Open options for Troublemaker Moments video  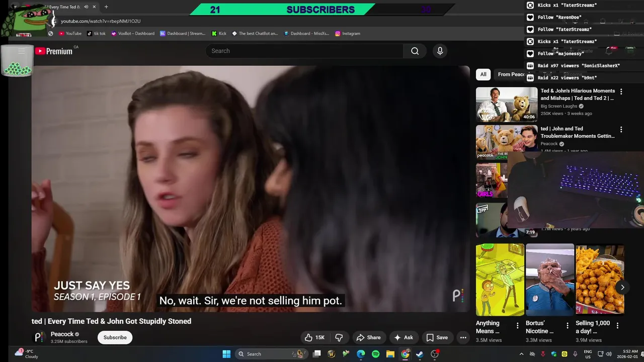(x=621, y=129)
